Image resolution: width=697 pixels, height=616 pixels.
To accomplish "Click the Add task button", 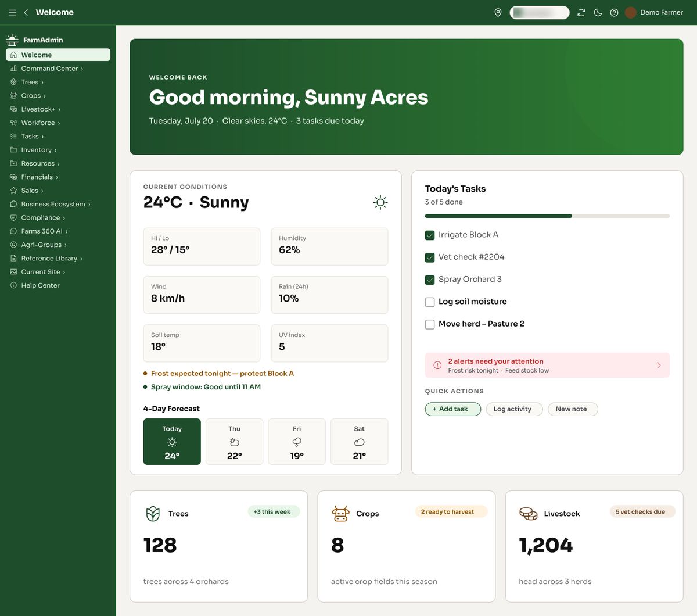I will [x=453, y=409].
